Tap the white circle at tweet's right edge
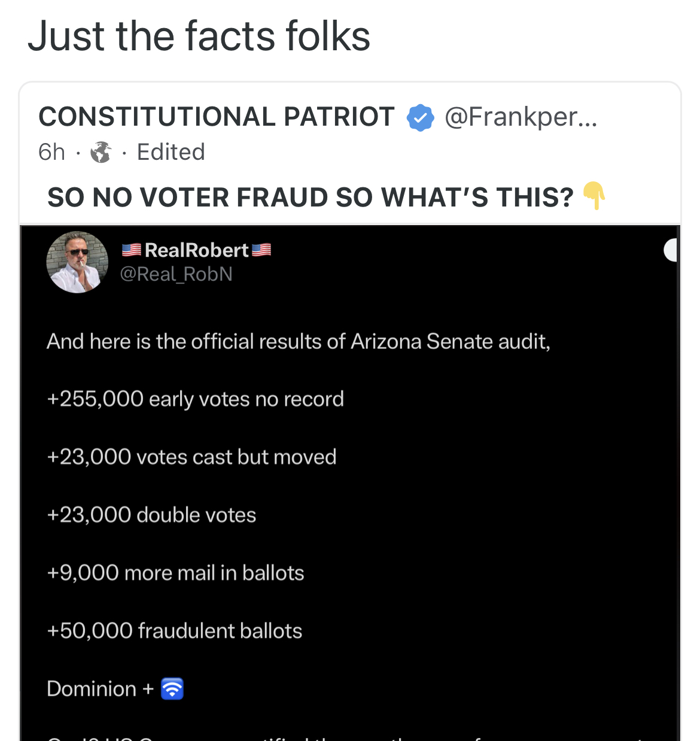The height and width of the screenshot is (741, 700). 671,250
